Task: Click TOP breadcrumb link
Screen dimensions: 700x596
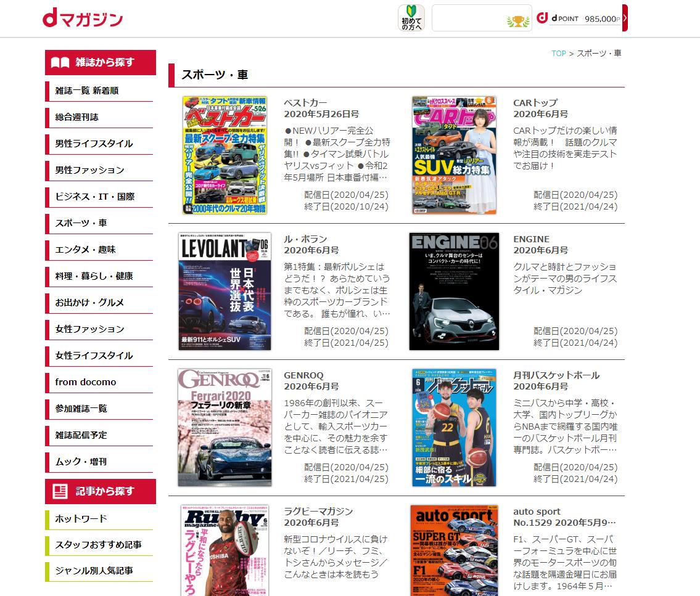Action: (x=559, y=54)
